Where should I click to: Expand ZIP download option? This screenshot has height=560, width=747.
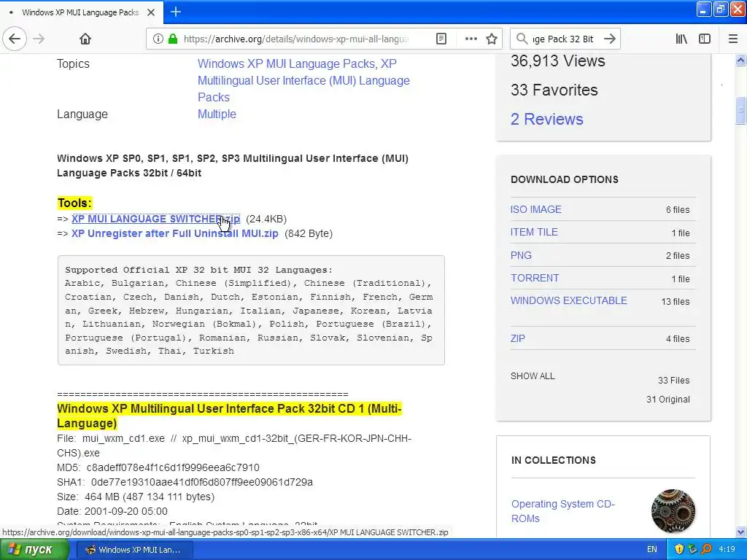click(x=518, y=338)
